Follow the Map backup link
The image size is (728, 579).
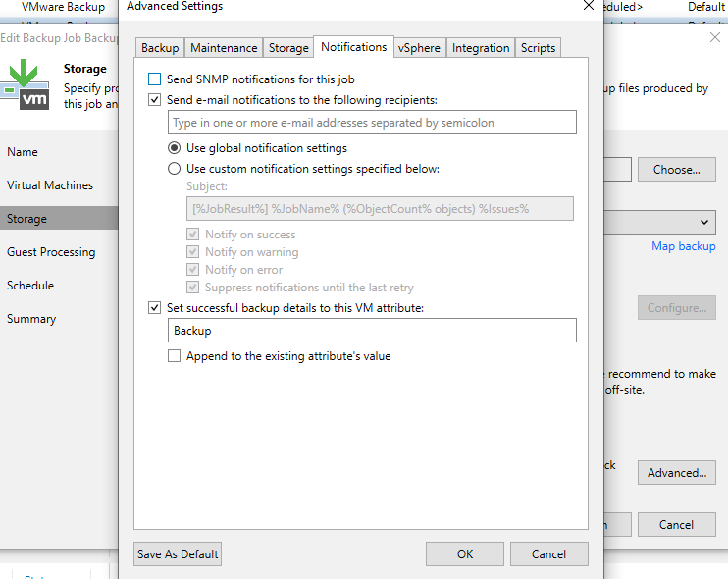click(x=683, y=246)
